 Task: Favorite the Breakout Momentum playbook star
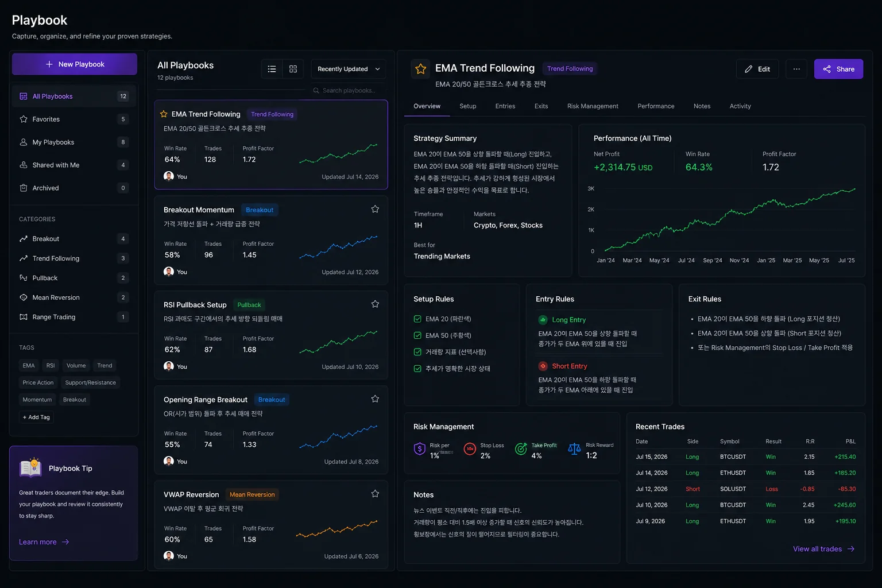pyautogui.click(x=375, y=209)
